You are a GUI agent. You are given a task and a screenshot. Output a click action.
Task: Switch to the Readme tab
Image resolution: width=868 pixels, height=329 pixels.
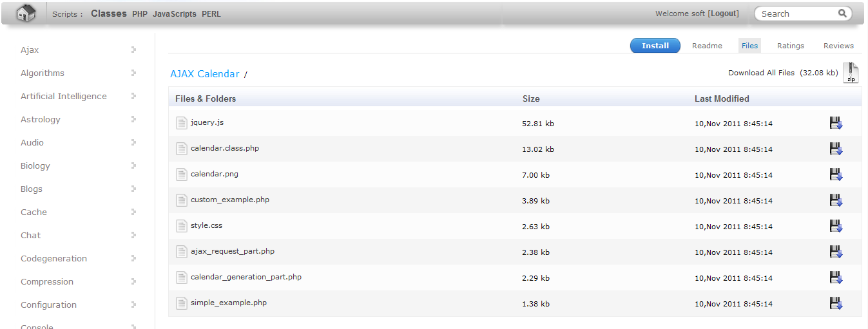[x=707, y=46]
